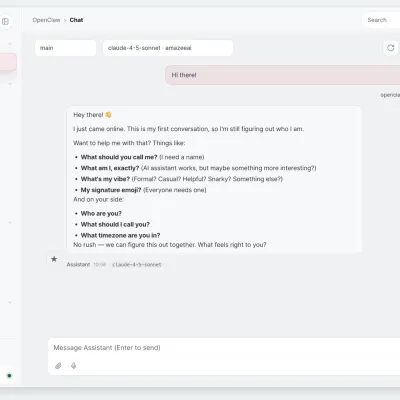This screenshot has height=400, width=400.
Task: Click What should I call you? bullet
Action: click(115, 224)
